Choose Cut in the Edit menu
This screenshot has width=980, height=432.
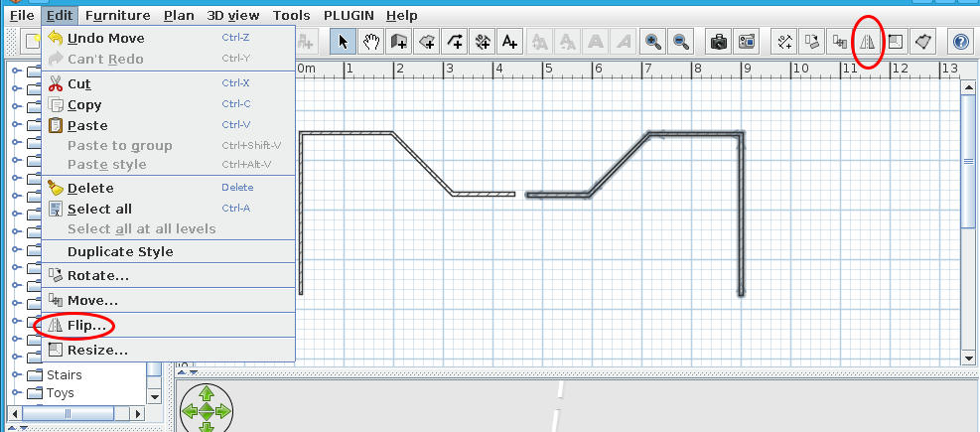click(168, 83)
